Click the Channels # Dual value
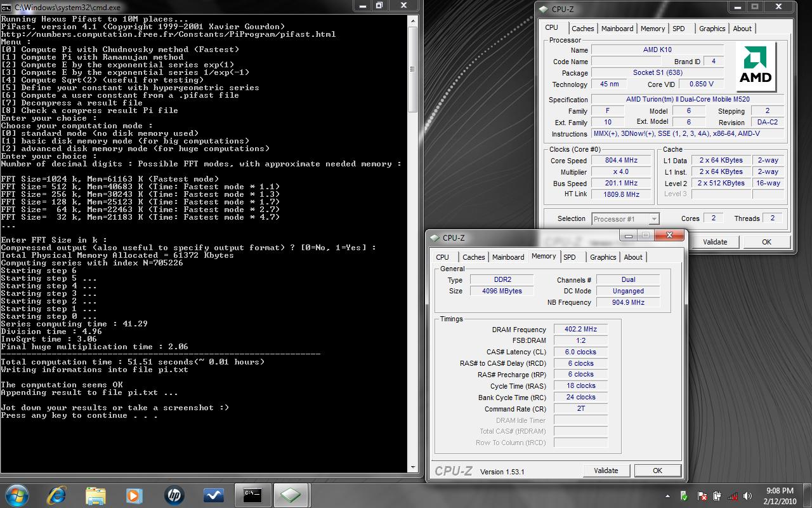The height and width of the screenshot is (508, 812). [628, 279]
